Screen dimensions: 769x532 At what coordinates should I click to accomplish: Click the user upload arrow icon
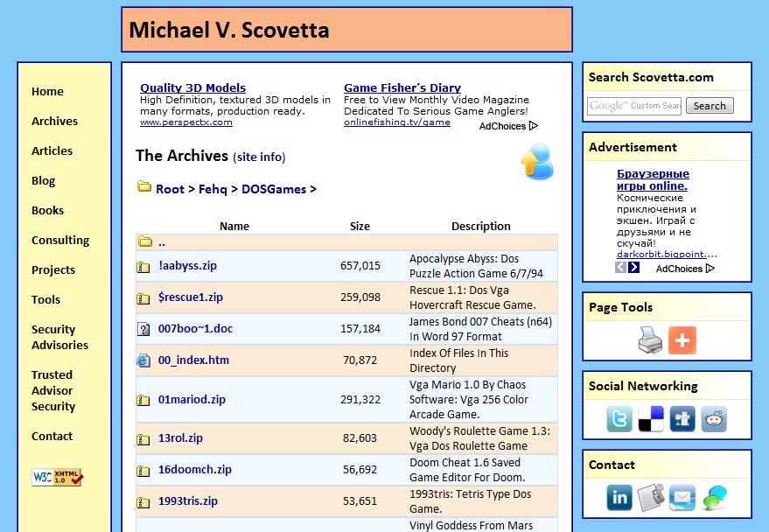[537, 163]
